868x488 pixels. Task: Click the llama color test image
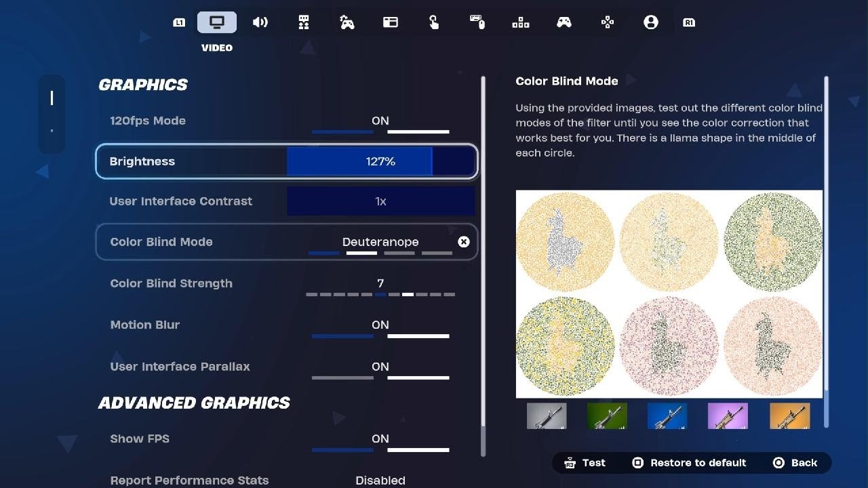669,294
